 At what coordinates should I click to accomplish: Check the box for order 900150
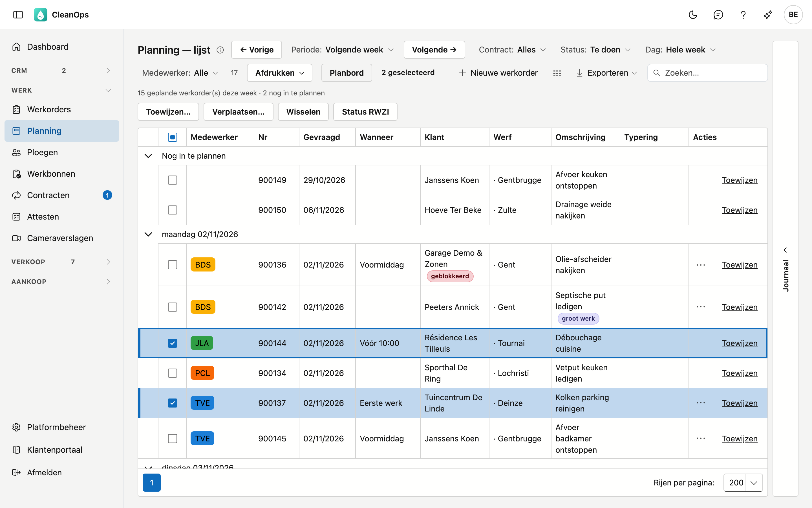click(173, 210)
